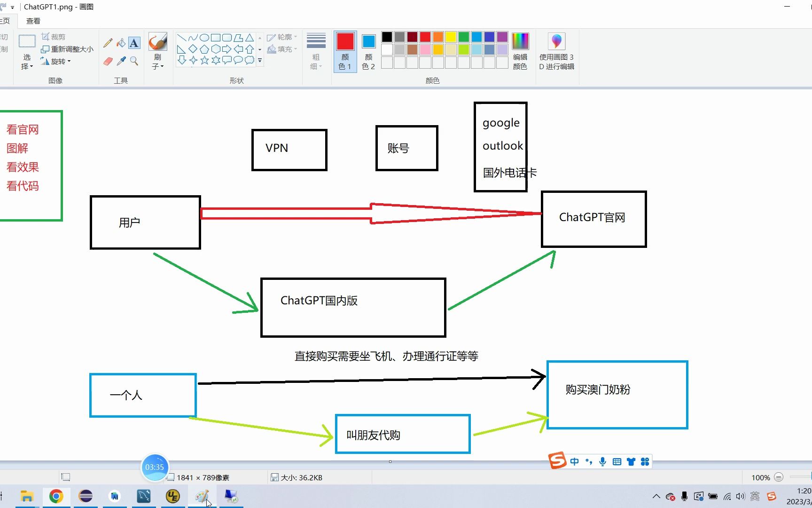The image size is (812, 508).
Task: Expand the shapes gallery with More arrow
Action: [260, 60]
